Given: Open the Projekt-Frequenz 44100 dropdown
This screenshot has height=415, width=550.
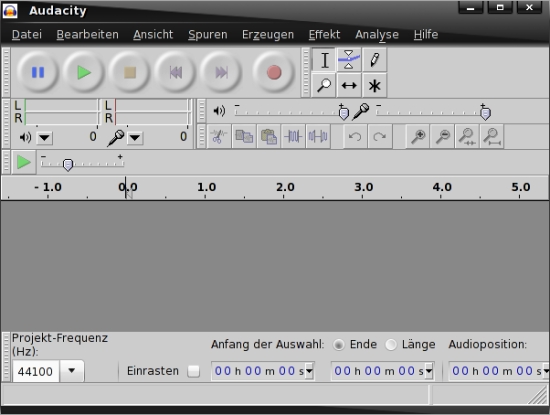Looking at the screenshot, I should click(x=72, y=370).
